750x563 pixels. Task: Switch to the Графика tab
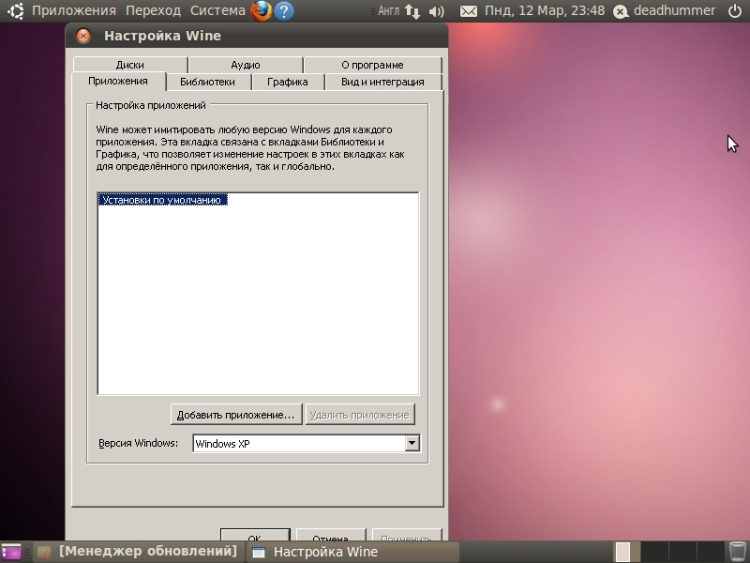click(x=288, y=82)
